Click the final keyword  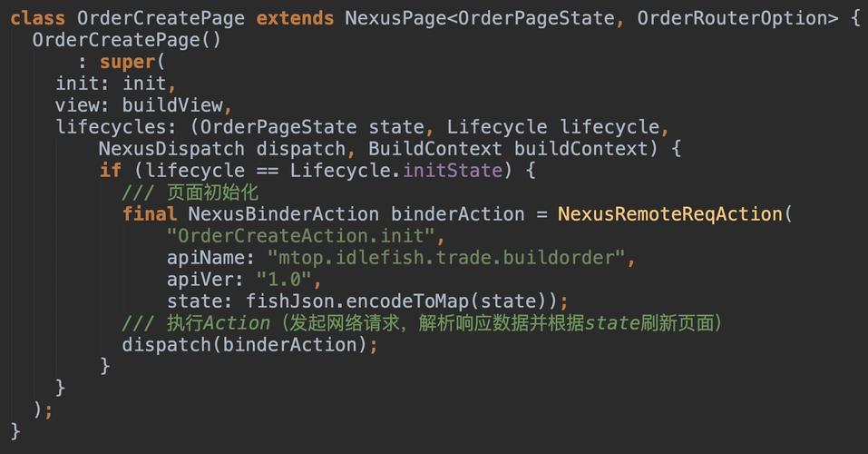click(150, 214)
